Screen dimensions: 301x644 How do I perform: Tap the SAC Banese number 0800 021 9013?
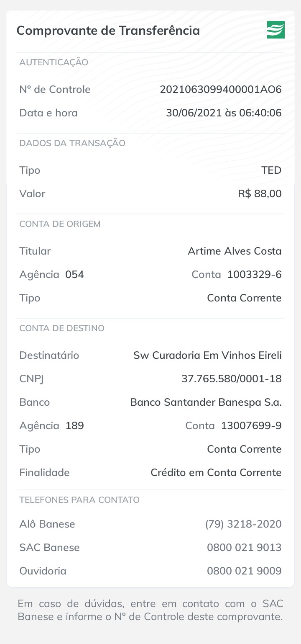tap(244, 548)
